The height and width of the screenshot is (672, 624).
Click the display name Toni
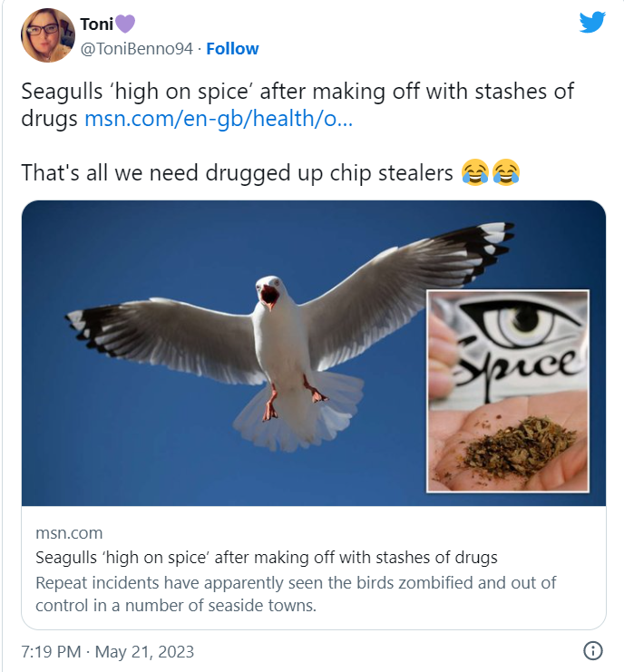point(96,24)
